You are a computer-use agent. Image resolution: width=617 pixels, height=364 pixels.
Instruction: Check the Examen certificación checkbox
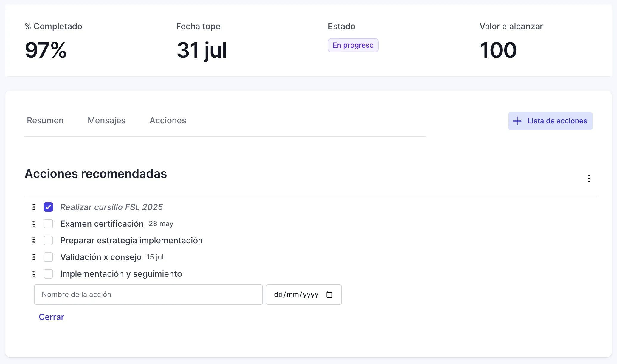point(48,224)
